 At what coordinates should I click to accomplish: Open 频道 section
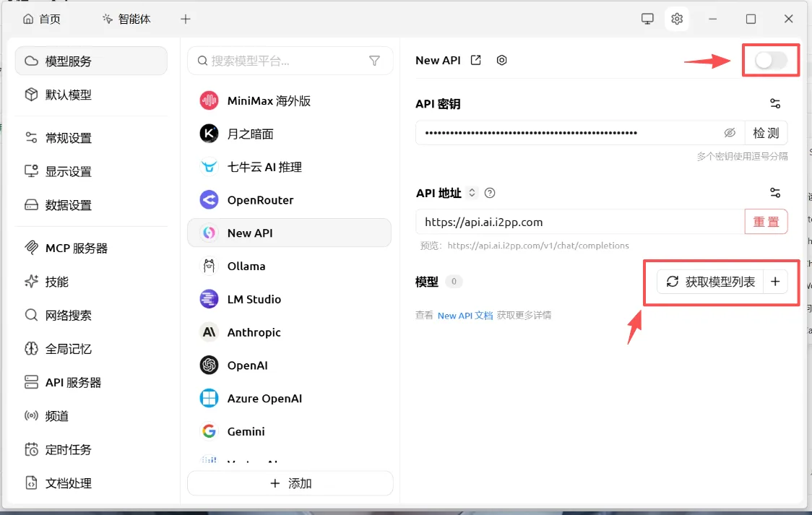91,416
